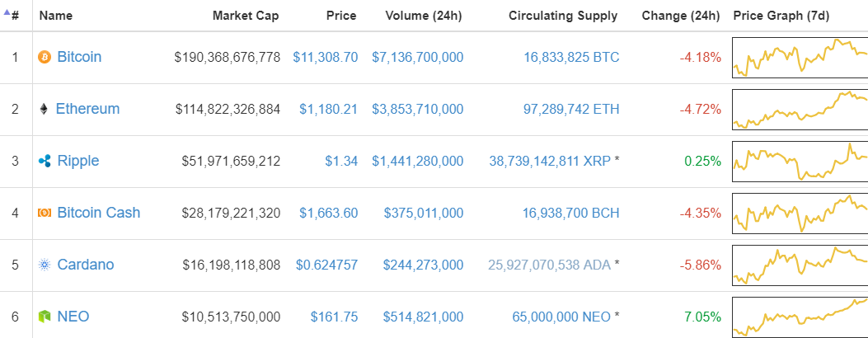Open the Cardano name link
Screen dimensions: 868x338
pos(86,265)
